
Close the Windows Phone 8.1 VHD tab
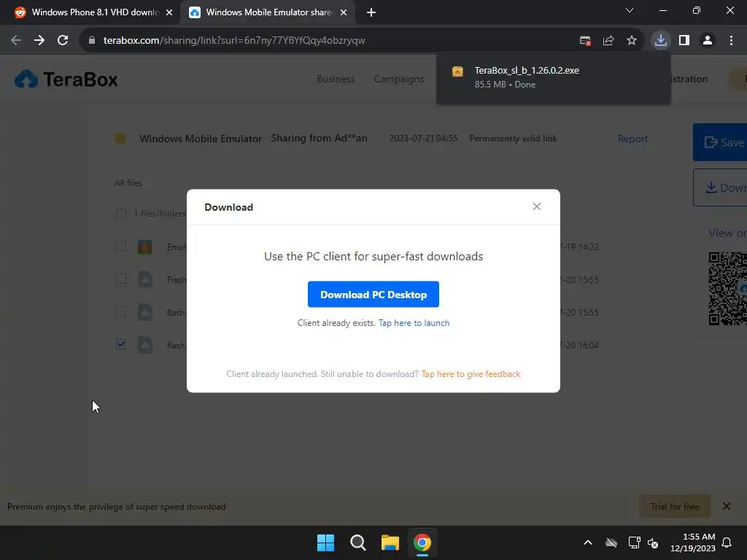[169, 12]
